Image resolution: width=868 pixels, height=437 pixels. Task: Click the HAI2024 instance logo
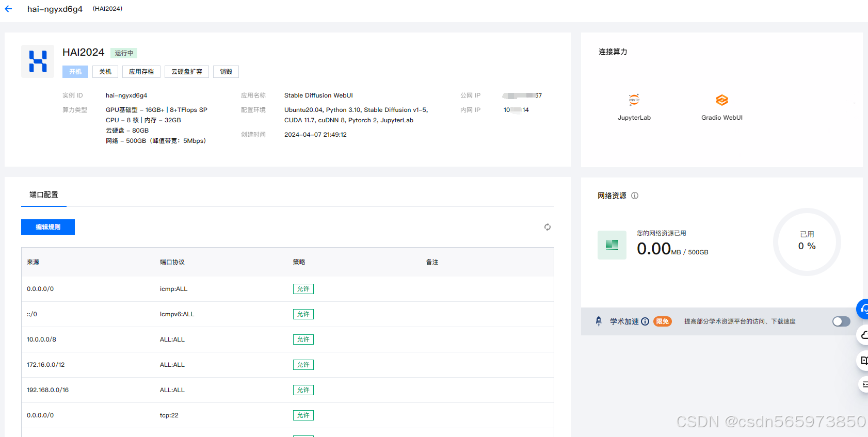point(38,61)
